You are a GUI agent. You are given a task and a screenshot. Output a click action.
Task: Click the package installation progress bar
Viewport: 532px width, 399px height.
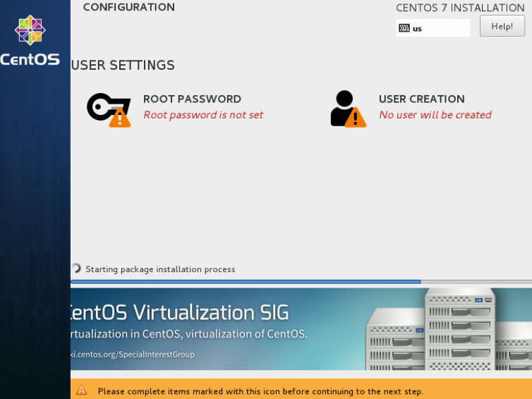(x=301, y=282)
